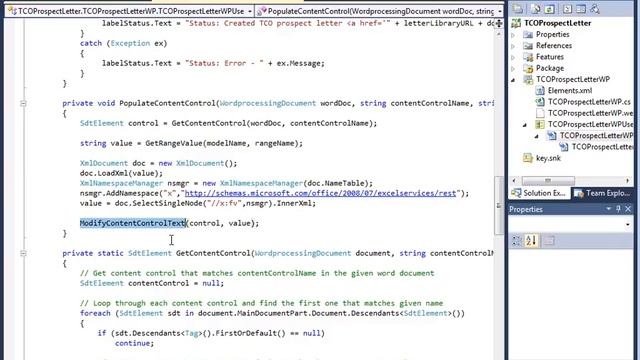Open the Properties window object dropdown

coord(628,224)
